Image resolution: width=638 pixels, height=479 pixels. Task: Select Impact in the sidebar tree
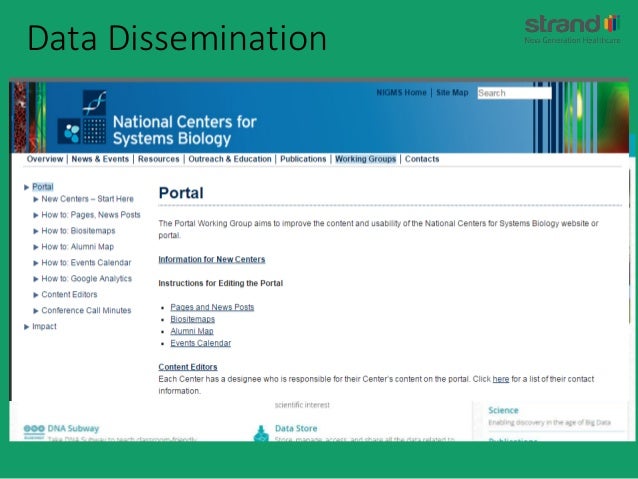[44, 326]
